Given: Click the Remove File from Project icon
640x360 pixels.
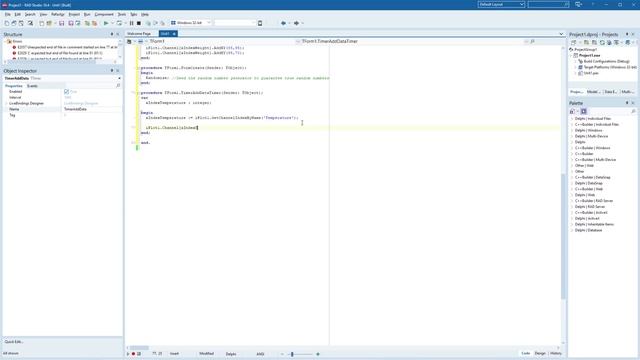Looking at the screenshot, I should [x=94, y=23].
